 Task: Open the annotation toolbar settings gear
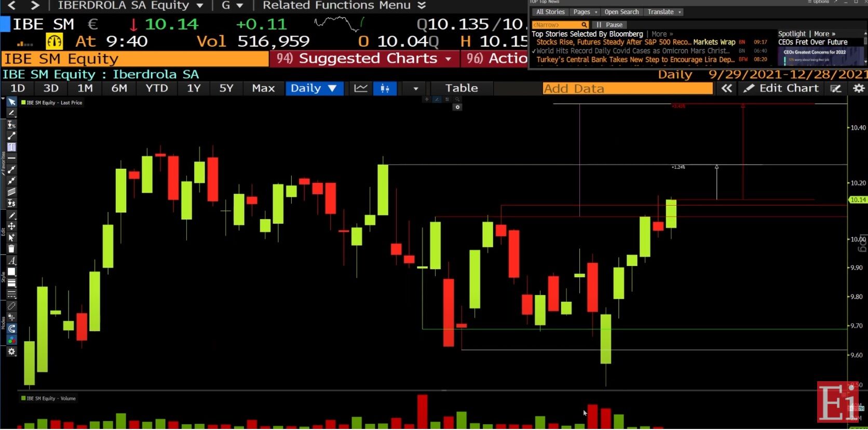11,352
